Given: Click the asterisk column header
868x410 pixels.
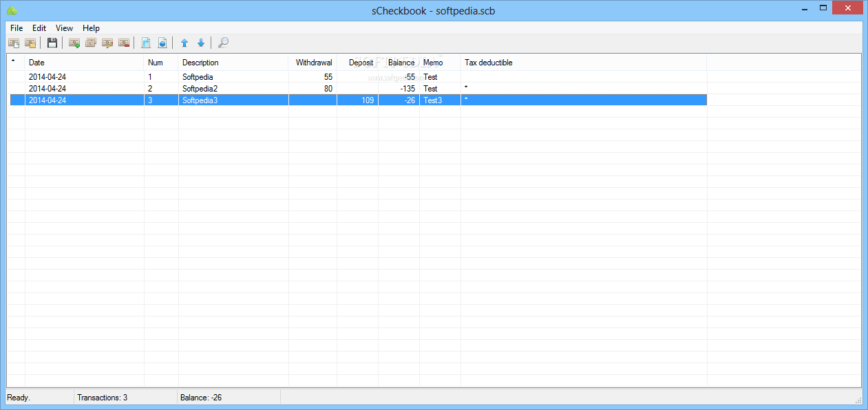Looking at the screenshot, I should coord(17,63).
